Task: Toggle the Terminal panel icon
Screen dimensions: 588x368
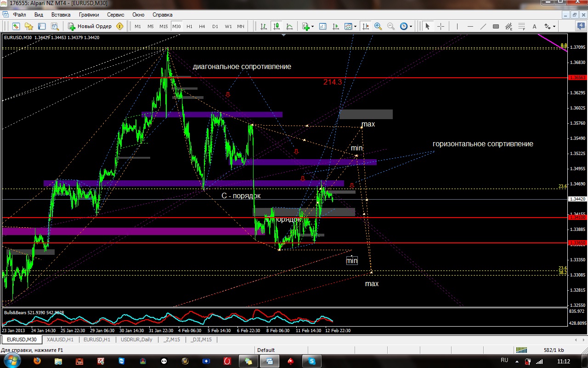Action: pos(41,26)
